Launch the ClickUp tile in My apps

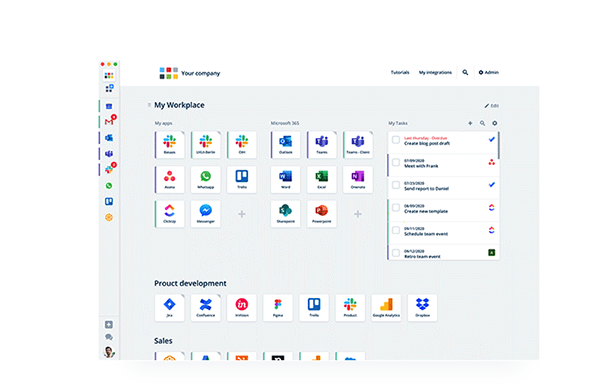coord(170,214)
